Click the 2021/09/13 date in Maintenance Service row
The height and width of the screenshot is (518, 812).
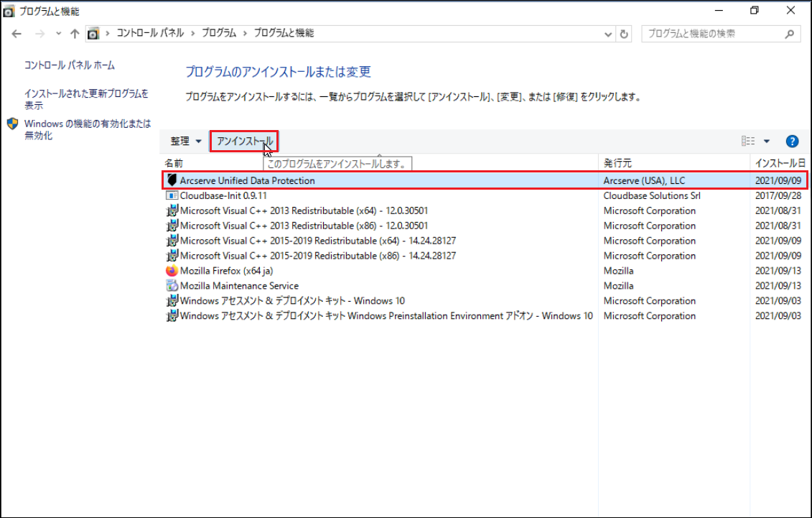(778, 285)
